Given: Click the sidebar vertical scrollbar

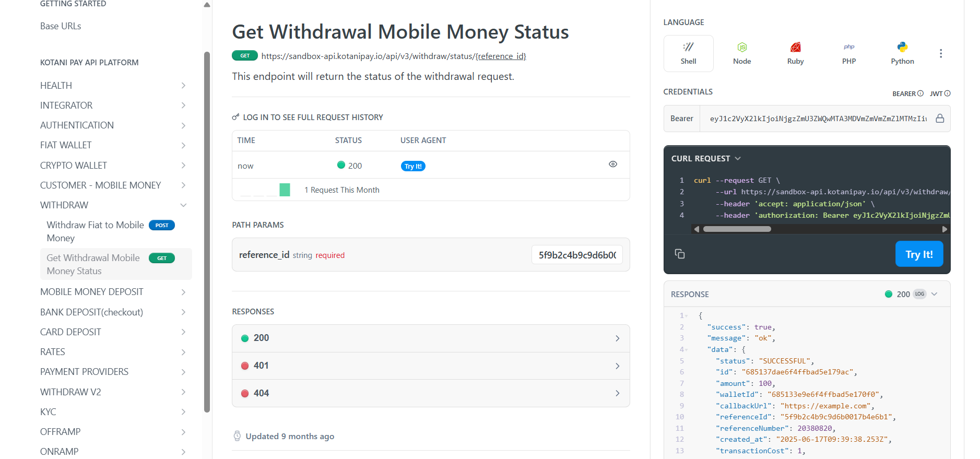Looking at the screenshot, I should coord(207,232).
